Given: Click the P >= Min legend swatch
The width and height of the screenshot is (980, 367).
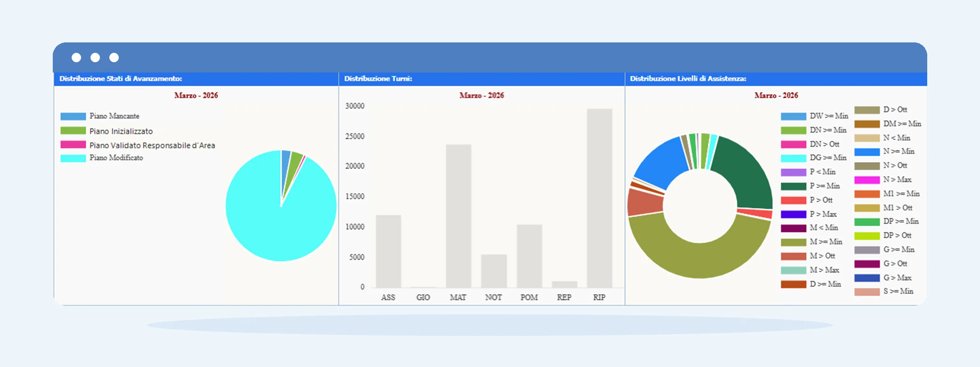Looking at the screenshot, I should [793, 187].
